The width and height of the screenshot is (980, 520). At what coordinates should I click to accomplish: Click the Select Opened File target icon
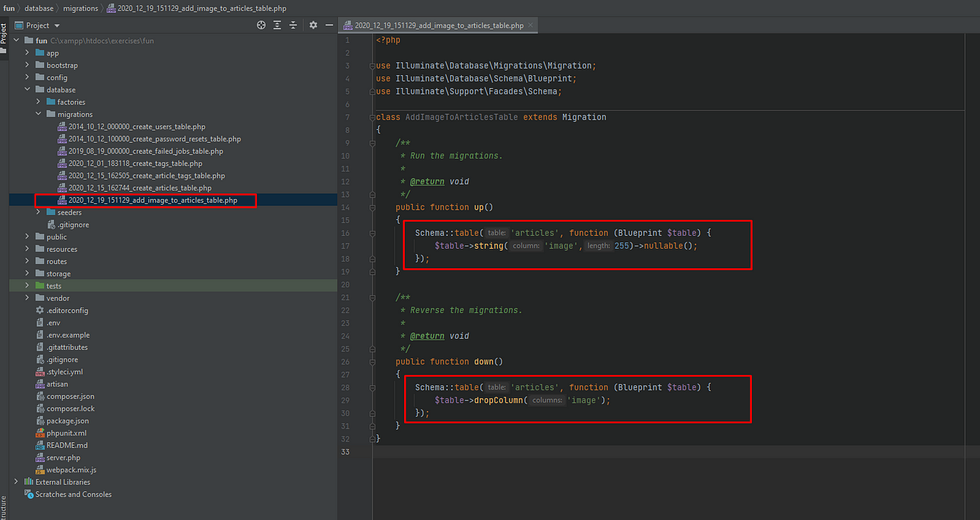pyautogui.click(x=260, y=25)
